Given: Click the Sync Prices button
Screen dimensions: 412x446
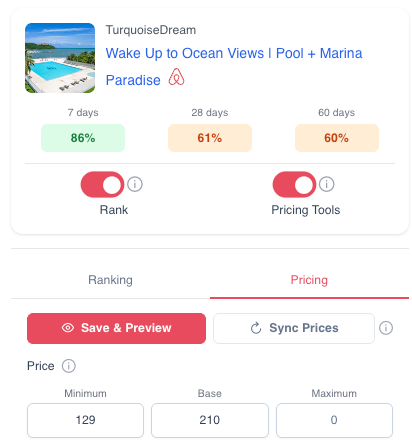Looking at the screenshot, I should [294, 328].
